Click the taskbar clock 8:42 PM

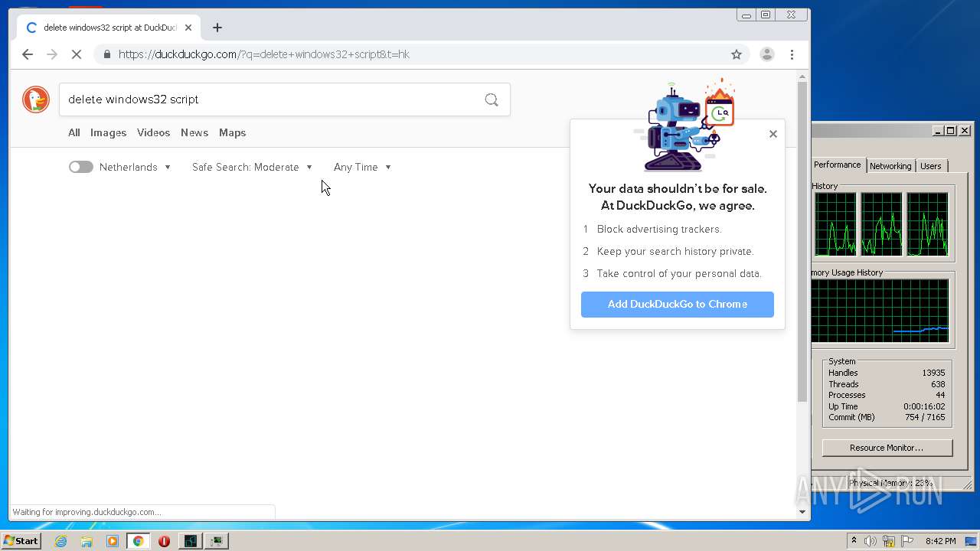click(x=940, y=541)
